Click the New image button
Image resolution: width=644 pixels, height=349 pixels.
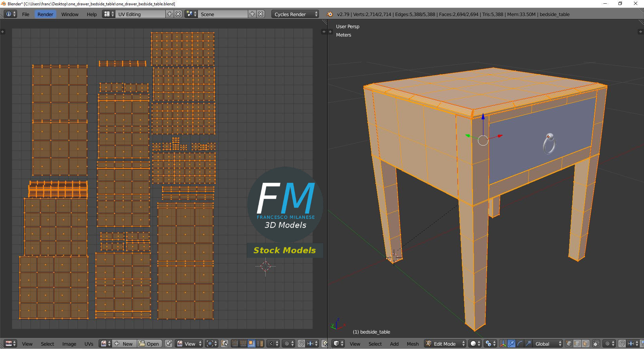[124, 344]
